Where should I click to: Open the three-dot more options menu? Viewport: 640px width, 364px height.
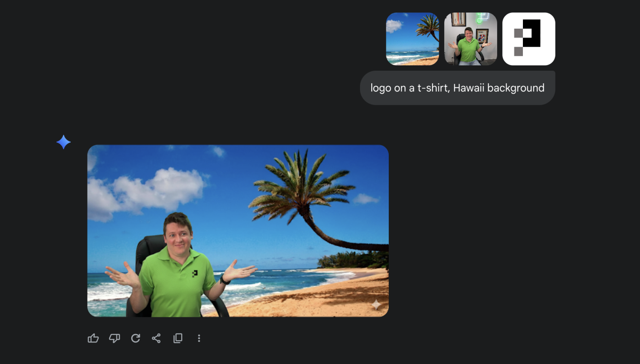199,338
